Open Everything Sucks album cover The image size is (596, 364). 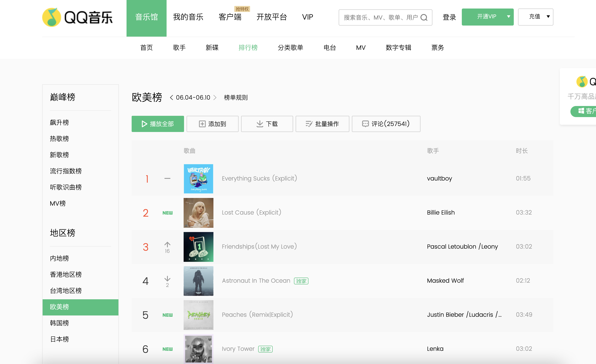coord(198,179)
